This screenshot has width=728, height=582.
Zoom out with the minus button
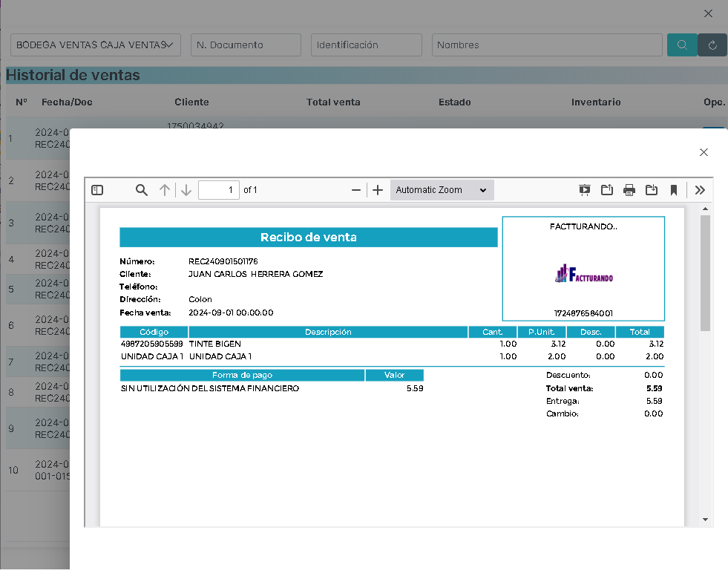356,190
